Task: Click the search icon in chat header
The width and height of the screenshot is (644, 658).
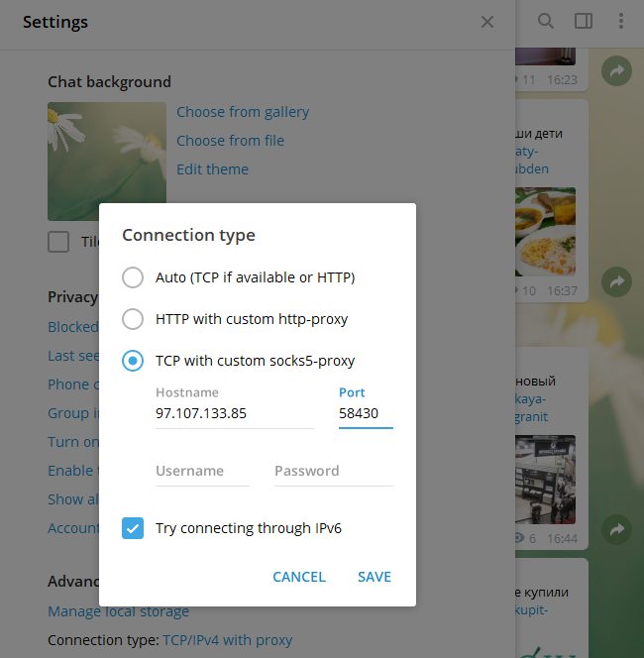Action: (545, 21)
